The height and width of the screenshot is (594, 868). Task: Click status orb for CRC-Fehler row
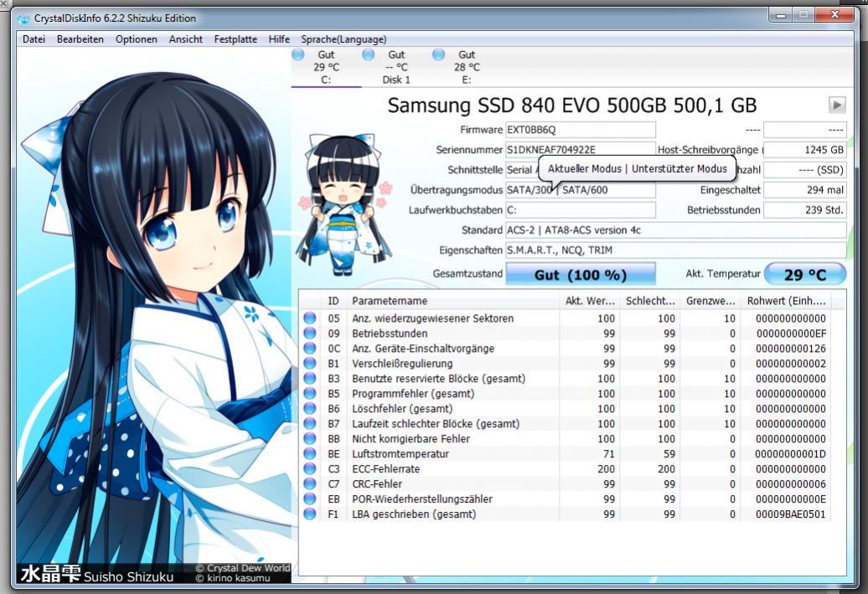(309, 484)
